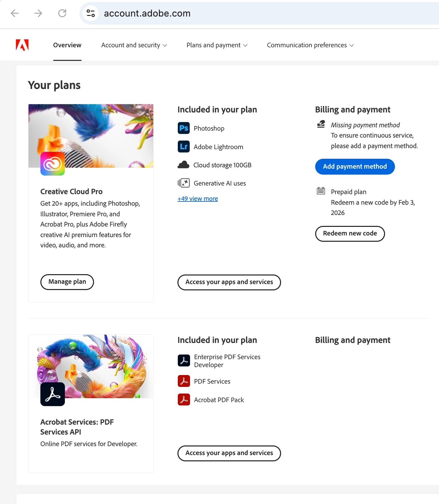Click the Adobe logo icon
Image resolution: width=439 pixels, height=504 pixels.
point(22,45)
